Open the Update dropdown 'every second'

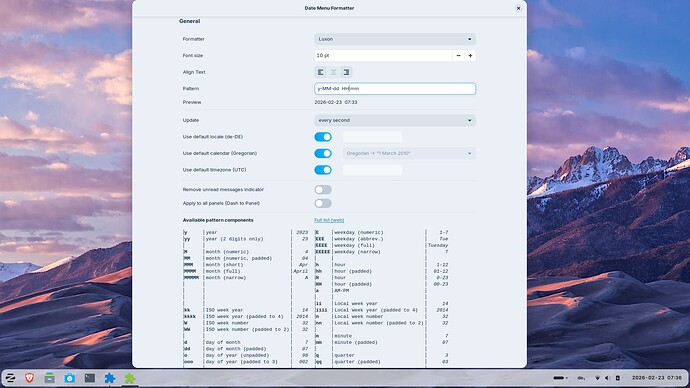click(x=395, y=120)
